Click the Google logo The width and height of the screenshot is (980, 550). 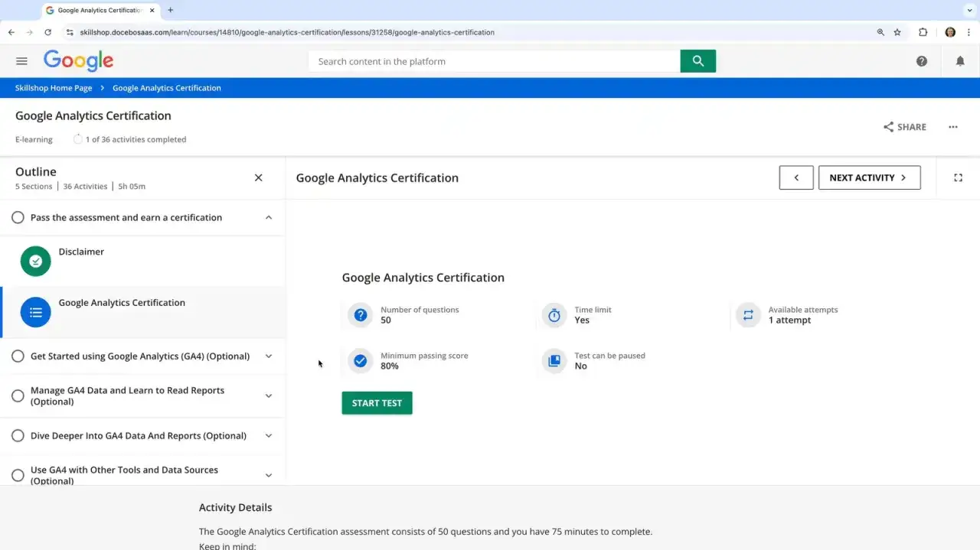pyautogui.click(x=78, y=60)
